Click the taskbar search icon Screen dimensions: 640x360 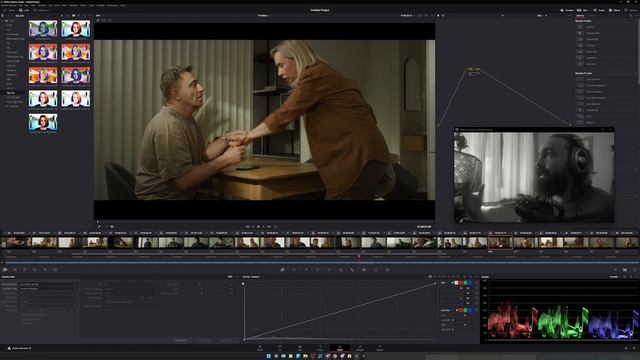pos(276,356)
